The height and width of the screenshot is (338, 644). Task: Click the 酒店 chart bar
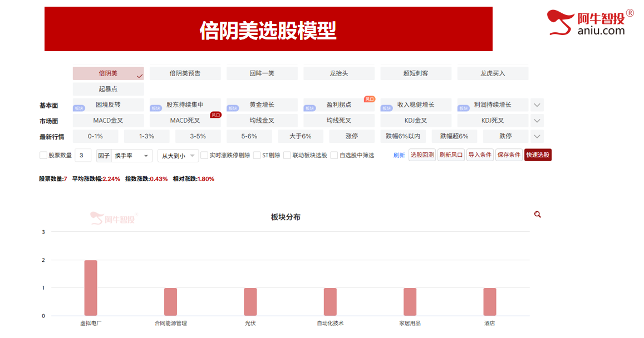pos(490,302)
